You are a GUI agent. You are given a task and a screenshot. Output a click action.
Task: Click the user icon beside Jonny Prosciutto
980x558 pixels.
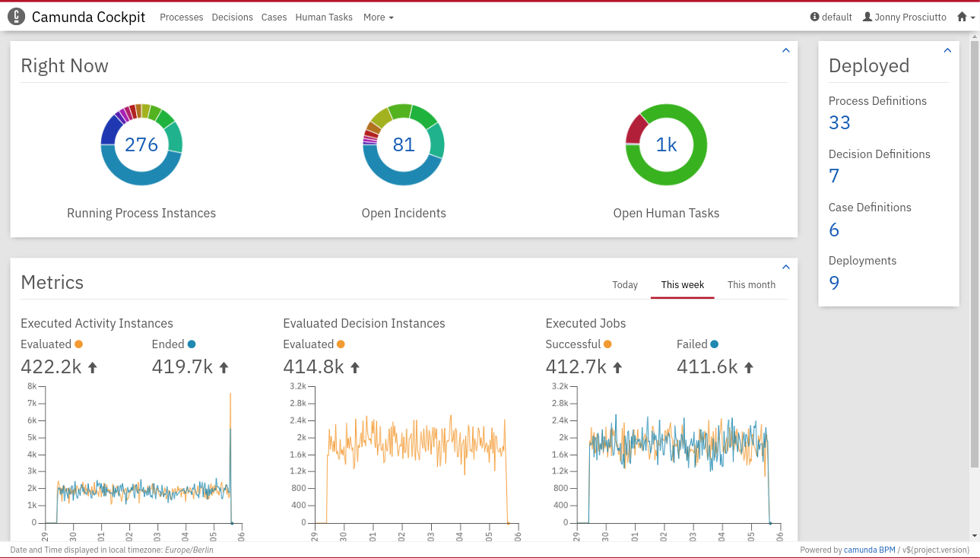[867, 17]
